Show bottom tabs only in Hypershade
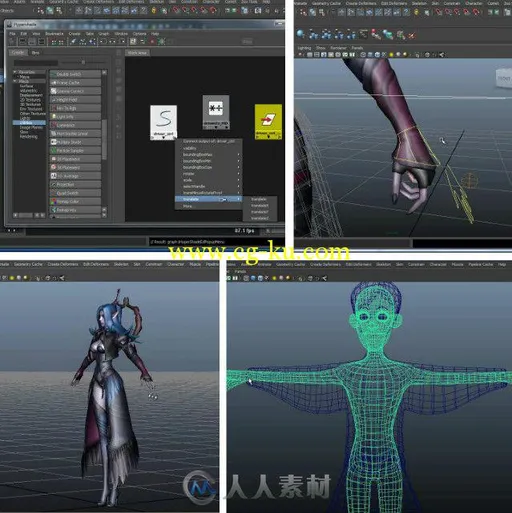The image size is (512, 513). point(32,41)
